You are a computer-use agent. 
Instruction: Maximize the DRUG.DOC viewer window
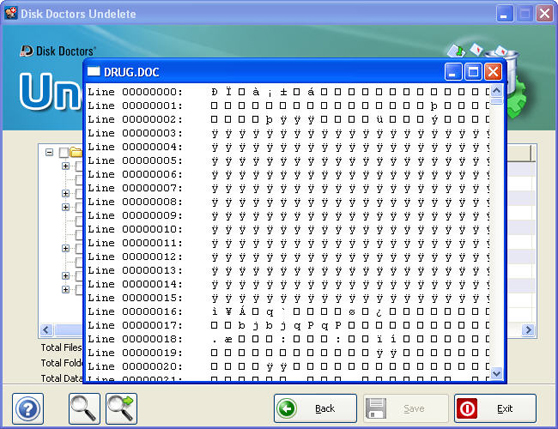[473, 72]
